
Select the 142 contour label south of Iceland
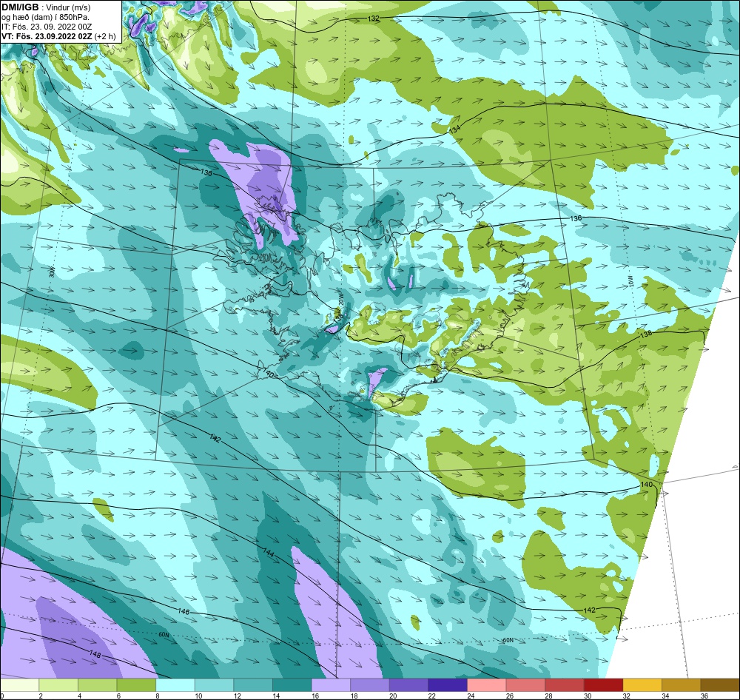point(215,438)
